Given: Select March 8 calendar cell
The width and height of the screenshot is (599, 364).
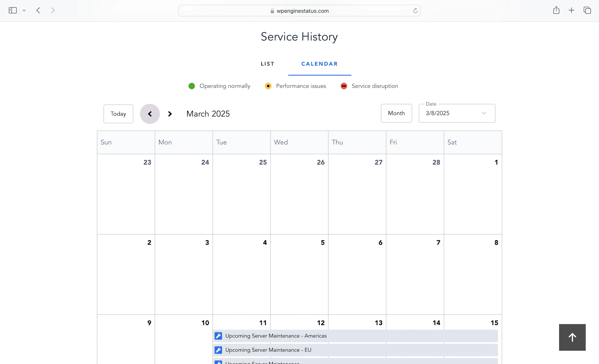Looking at the screenshot, I should pos(473,275).
